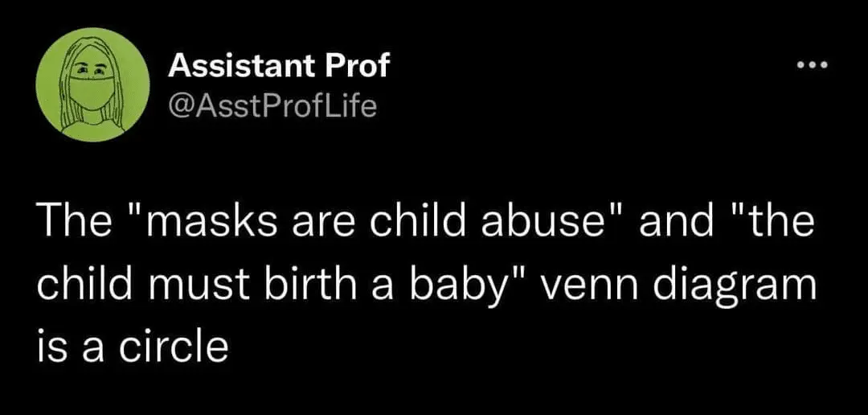Click the @AsstProfLife handle
This screenshot has width=868, height=415.
(x=272, y=105)
